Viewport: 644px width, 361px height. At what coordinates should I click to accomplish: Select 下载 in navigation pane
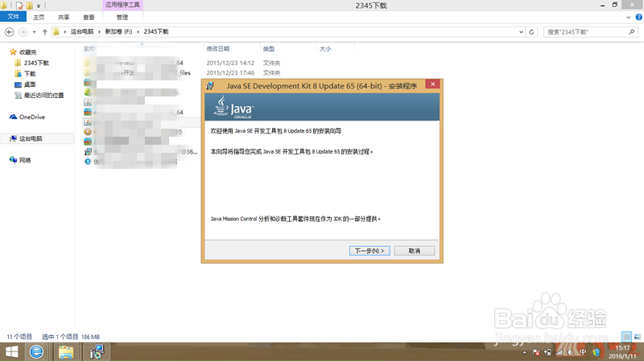30,73
